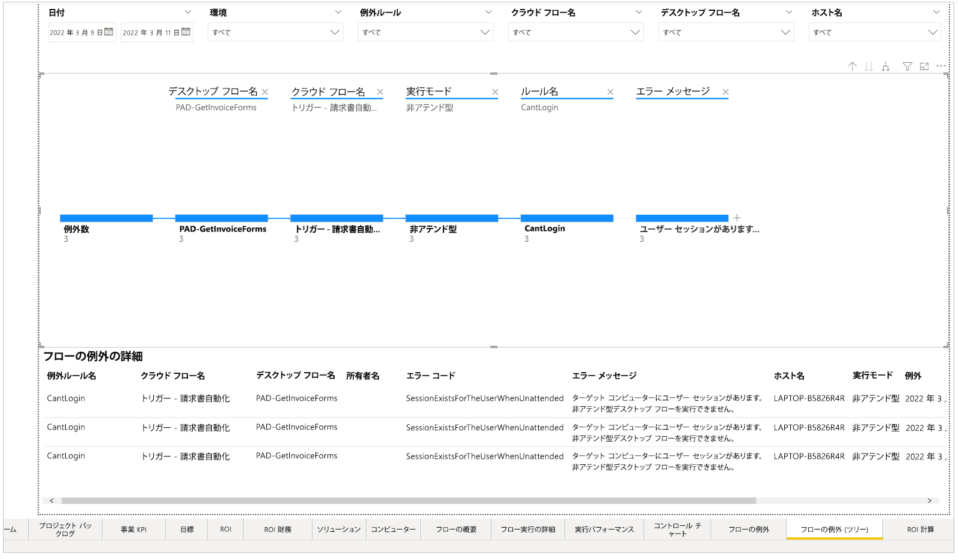Viewport: 959px width, 560px height.
Task: Select first row SessionExistsForTheUserWhenUnattended cell
Action: [x=485, y=398]
